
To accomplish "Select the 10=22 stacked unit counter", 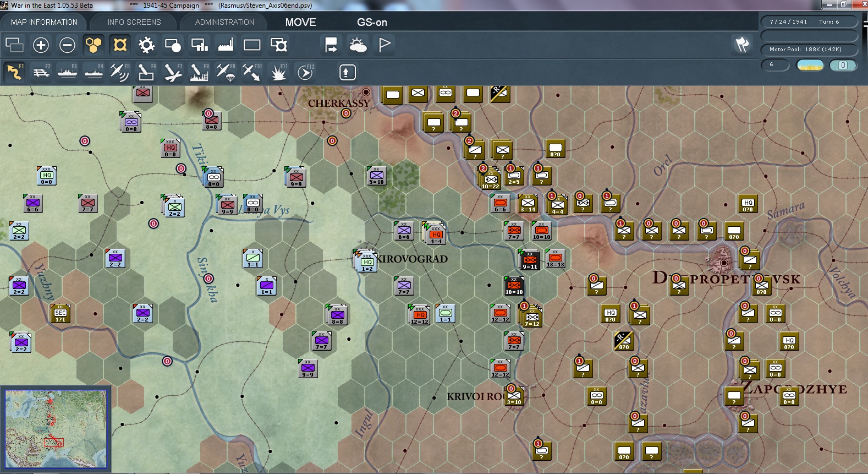I will [x=491, y=180].
